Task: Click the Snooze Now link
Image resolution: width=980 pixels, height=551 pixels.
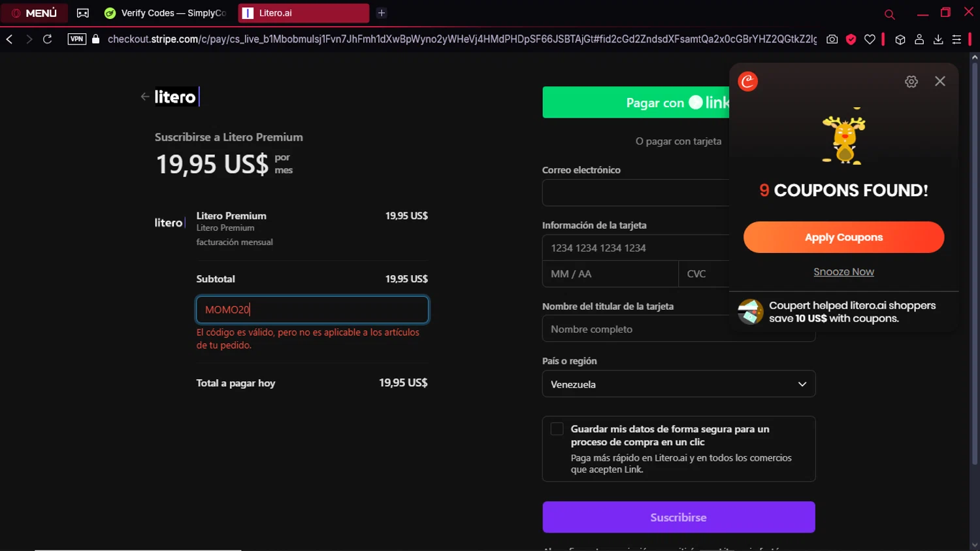Action: 843,272
